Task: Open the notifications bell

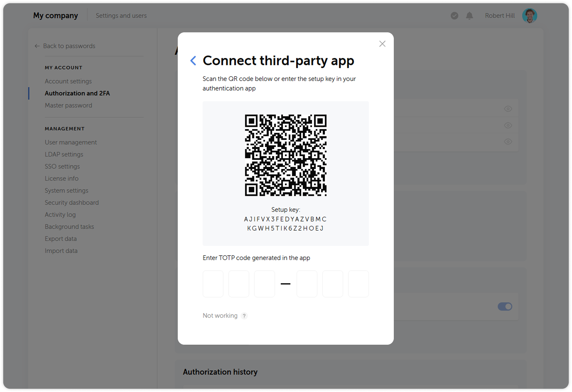Action: (469, 16)
